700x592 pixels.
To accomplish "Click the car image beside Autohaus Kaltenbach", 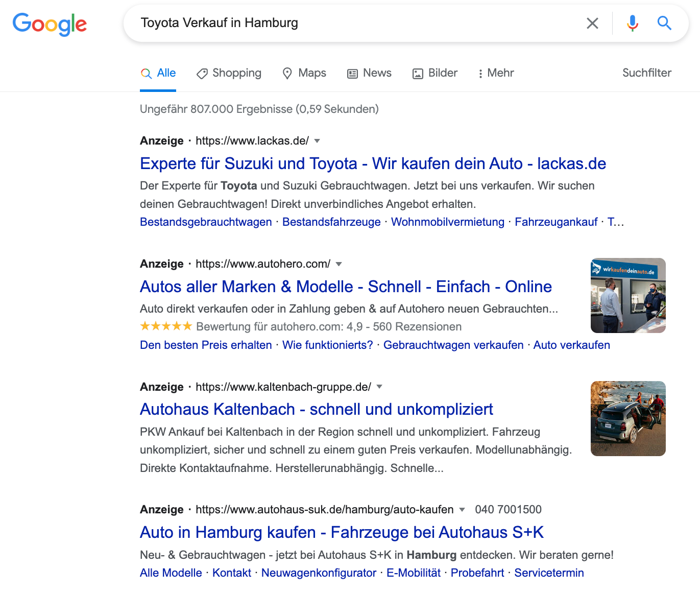I will (628, 418).
